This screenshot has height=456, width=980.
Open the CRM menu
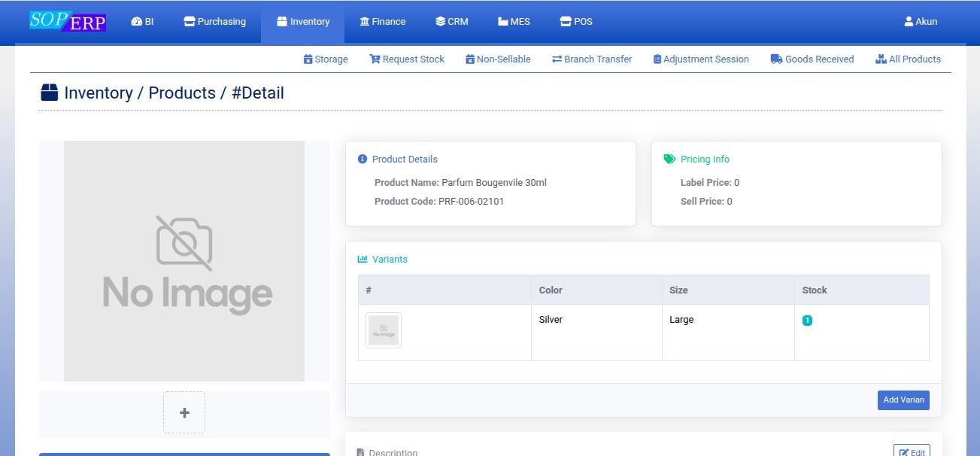452,22
